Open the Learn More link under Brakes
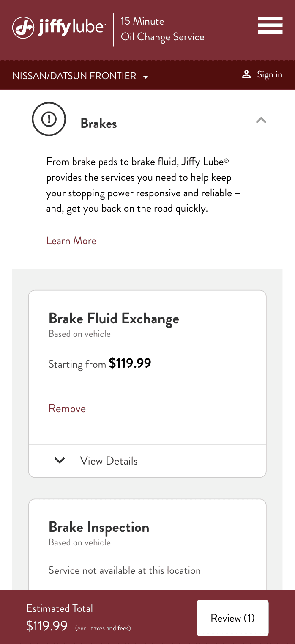The height and width of the screenshot is (644, 295). tap(71, 241)
